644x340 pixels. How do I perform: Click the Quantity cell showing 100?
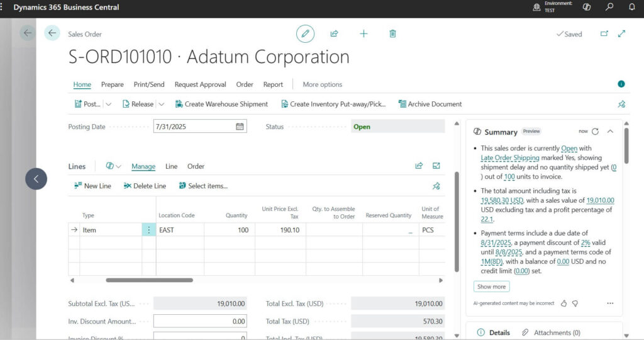point(229,230)
